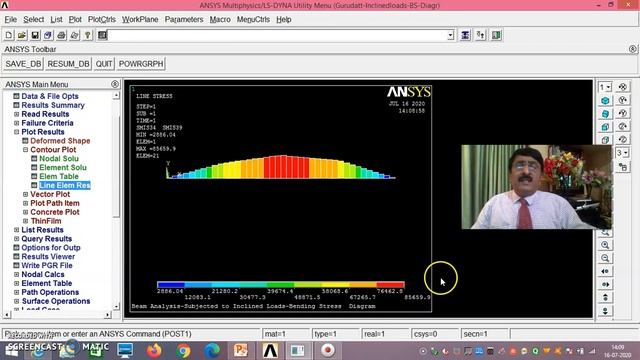The width and height of the screenshot is (640, 360).
Task: Click the Main Menu horizontal scrollbar right arrow
Action: click(107, 315)
